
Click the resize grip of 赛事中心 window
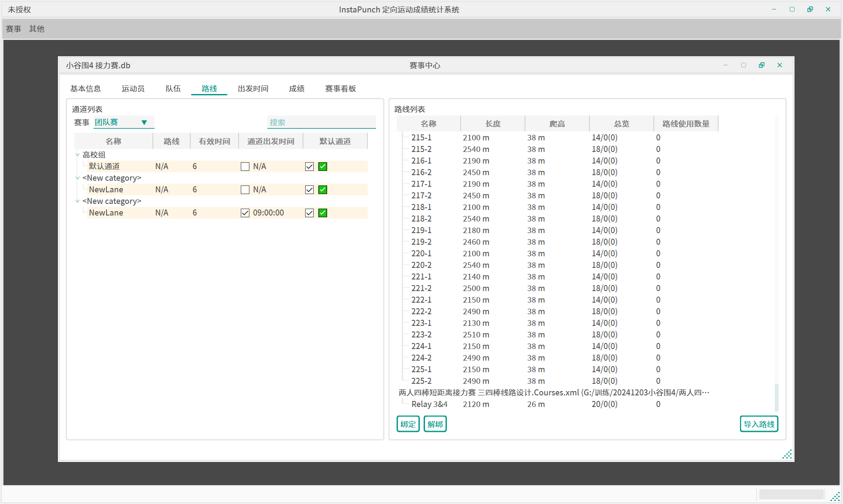[x=787, y=455]
